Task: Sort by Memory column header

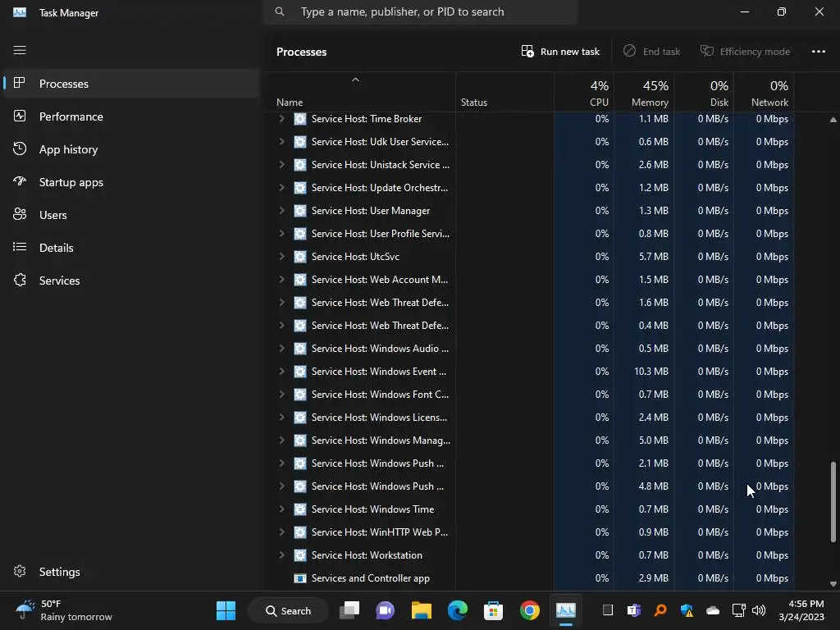Action: (644, 94)
